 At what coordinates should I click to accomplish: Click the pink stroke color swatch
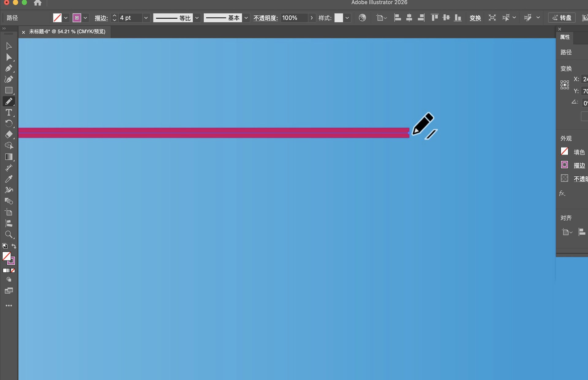click(x=77, y=17)
